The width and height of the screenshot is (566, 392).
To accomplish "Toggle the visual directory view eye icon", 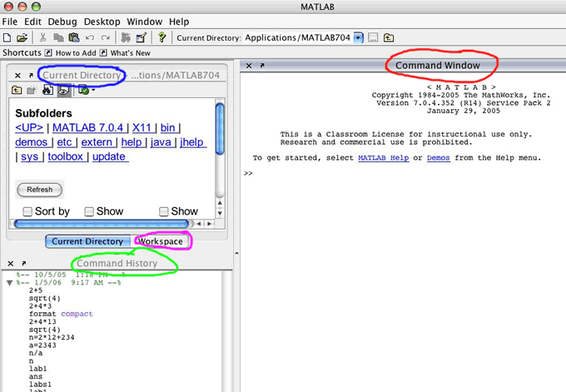I will 64,90.
